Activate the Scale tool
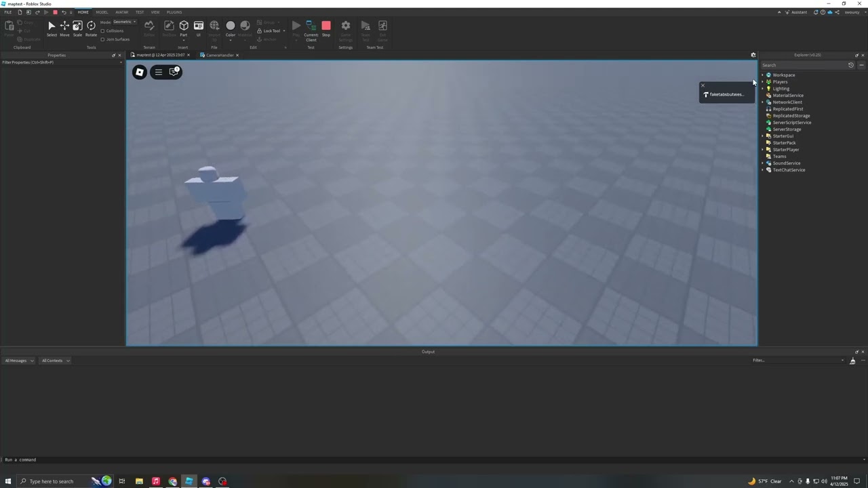Screen dimensions: 868x488 (x=77, y=28)
